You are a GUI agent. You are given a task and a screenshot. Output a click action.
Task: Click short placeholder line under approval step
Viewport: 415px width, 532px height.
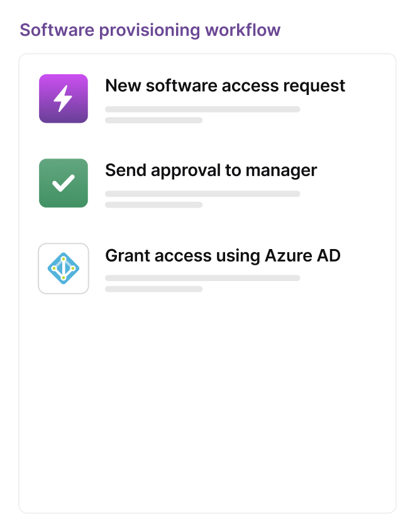tap(153, 204)
